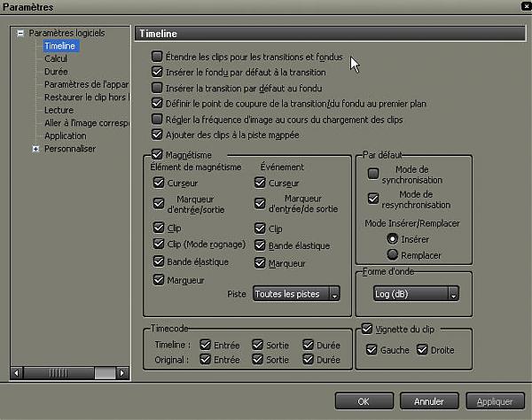This screenshot has width=532, height=420.
Task: Close the Paramètres dialog
Action: 527,6
